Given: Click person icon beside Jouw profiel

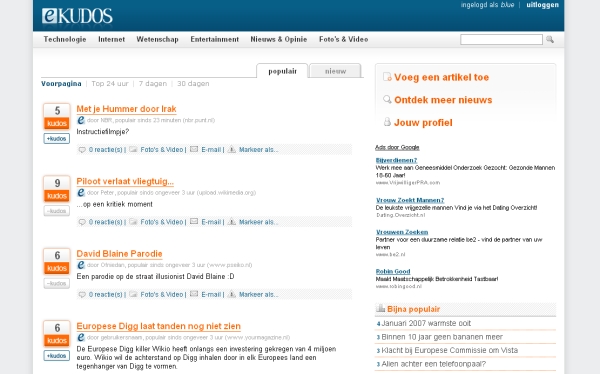Looking at the screenshot, I should point(387,122).
